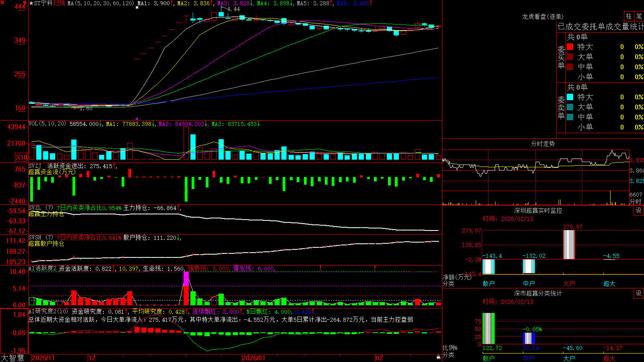
Task: Click 委买单 section label
Action: (x=561, y=57)
